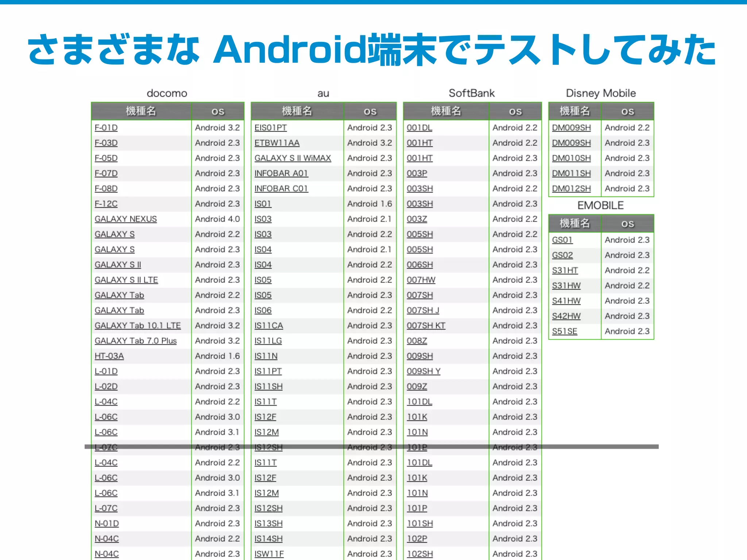The image size is (747, 560).
Task: Open the DM011SH link
Action: click(571, 174)
